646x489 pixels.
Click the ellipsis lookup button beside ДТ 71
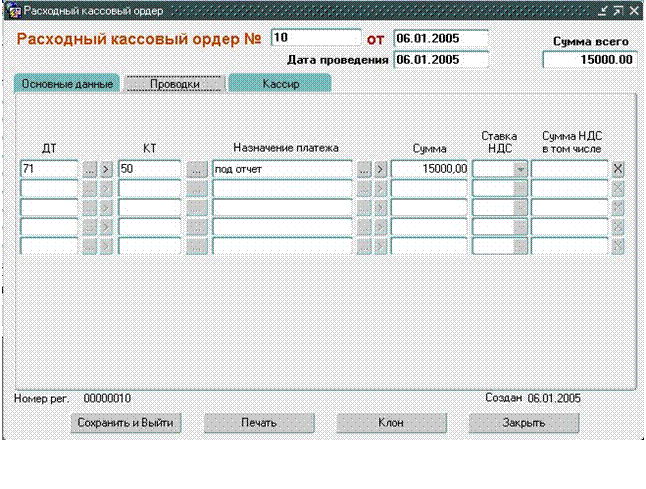(x=90, y=169)
